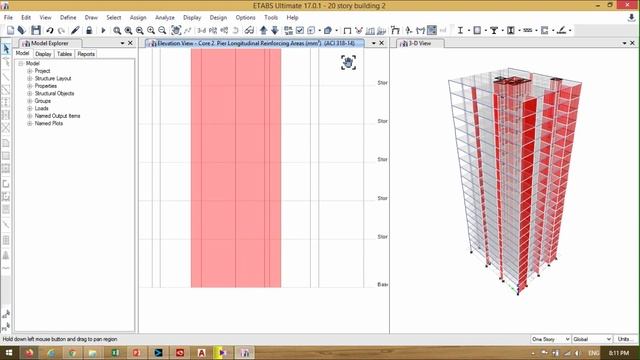
Task: Click the steel frame design I-beam icon
Action: pyautogui.click(x=460, y=30)
